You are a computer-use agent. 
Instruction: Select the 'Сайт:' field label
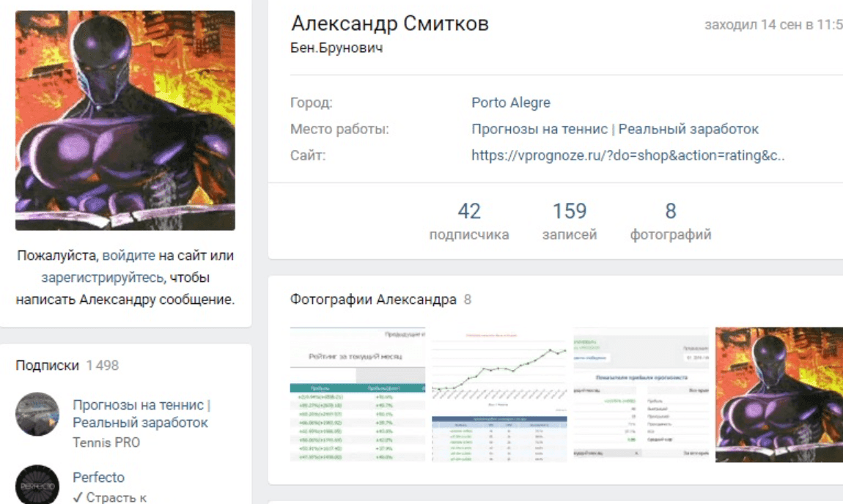click(x=308, y=155)
